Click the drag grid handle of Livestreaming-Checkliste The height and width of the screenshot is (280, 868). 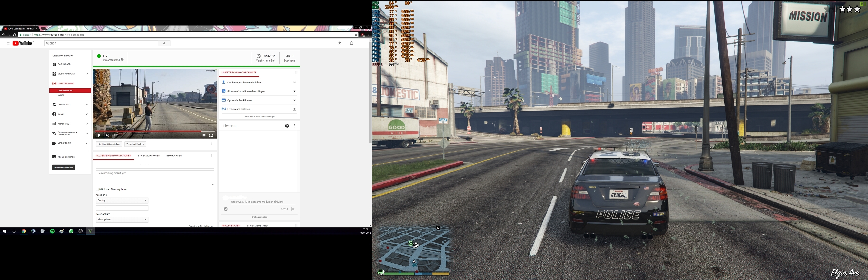[x=296, y=72]
